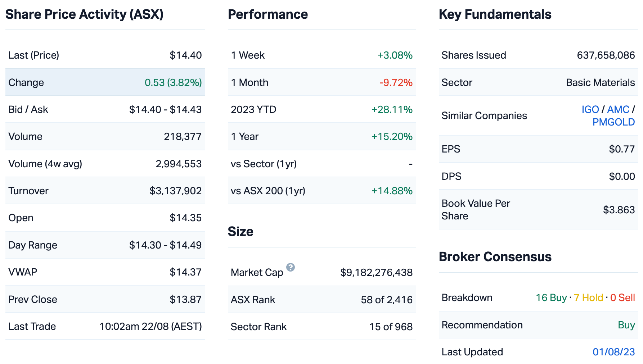Click the Market Cap help question-mark icon
The height and width of the screenshot is (364, 643).
point(291,267)
